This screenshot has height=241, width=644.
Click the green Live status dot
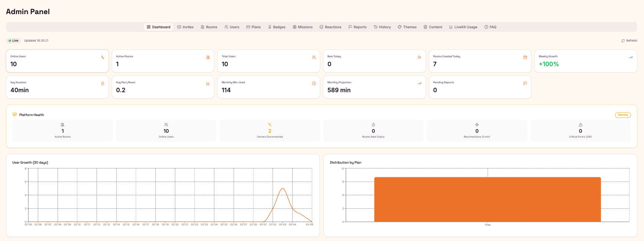[10, 41]
